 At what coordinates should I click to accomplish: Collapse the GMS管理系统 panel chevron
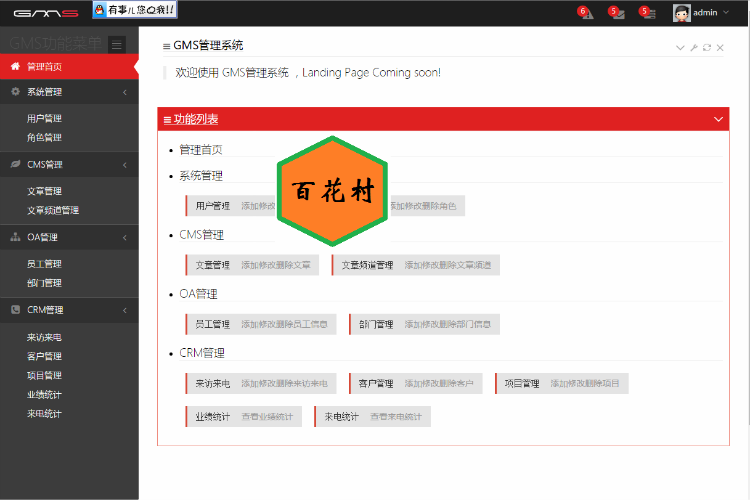tap(680, 47)
